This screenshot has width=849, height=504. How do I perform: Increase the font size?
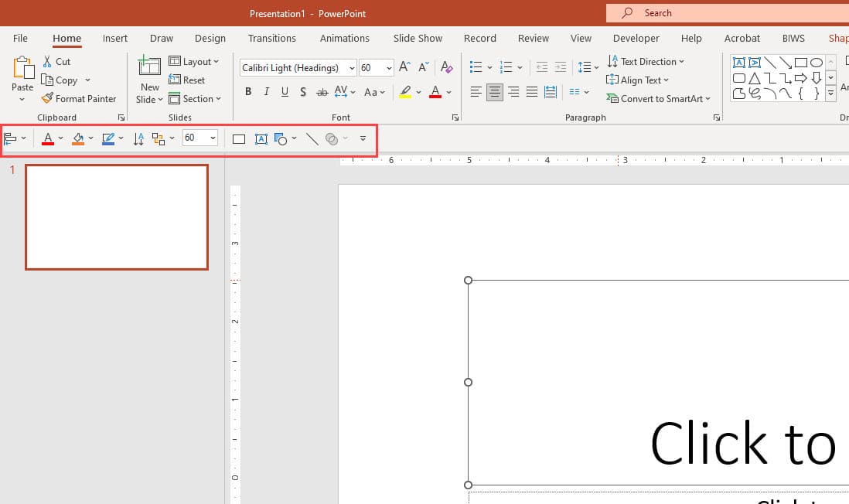404,67
